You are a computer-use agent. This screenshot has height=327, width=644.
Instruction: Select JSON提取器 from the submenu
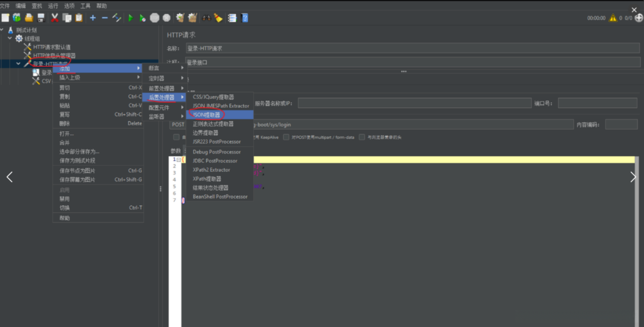pyautogui.click(x=207, y=115)
